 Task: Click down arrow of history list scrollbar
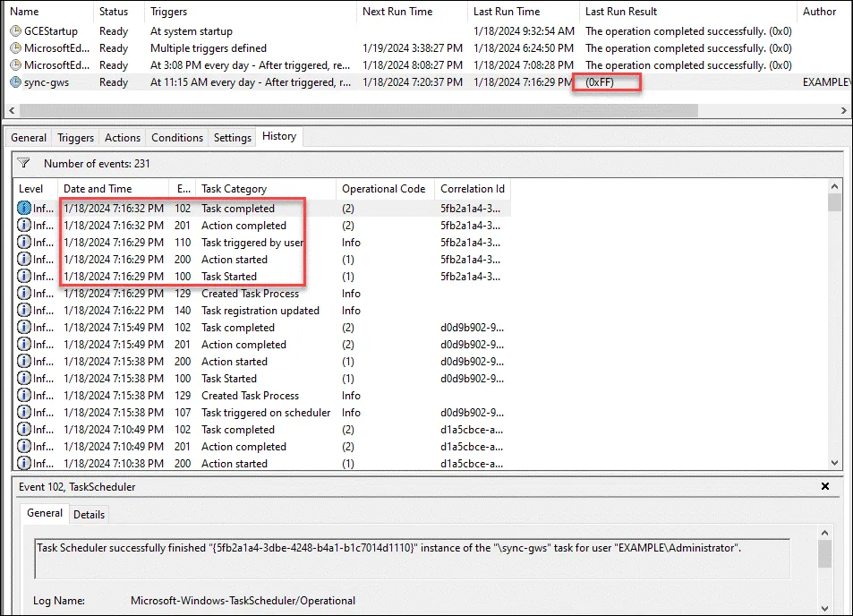pyautogui.click(x=834, y=463)
